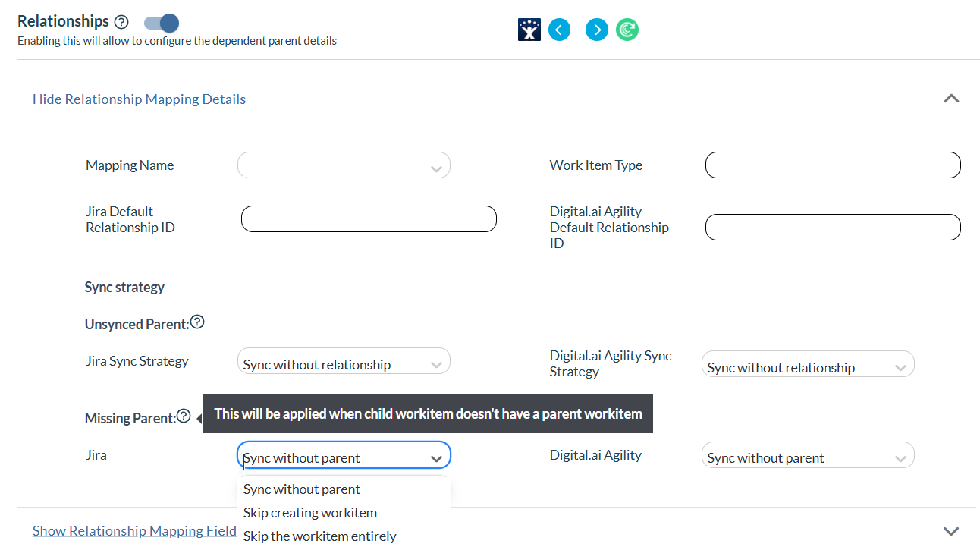Image resolution: width=980 pixels, height=550 pixels.
Task: Open the Unsynced Parent help icon
Action: tap(197, 322)
